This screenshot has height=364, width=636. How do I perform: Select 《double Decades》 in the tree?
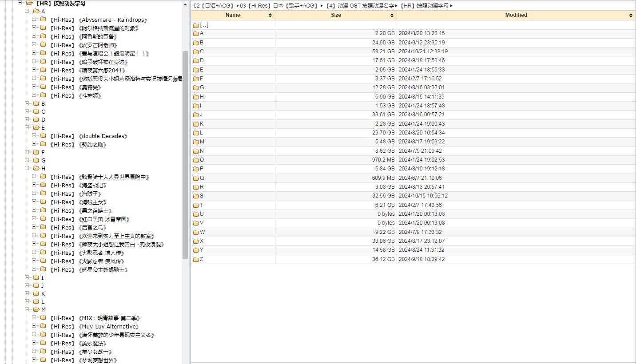click(x=103, y=136)
